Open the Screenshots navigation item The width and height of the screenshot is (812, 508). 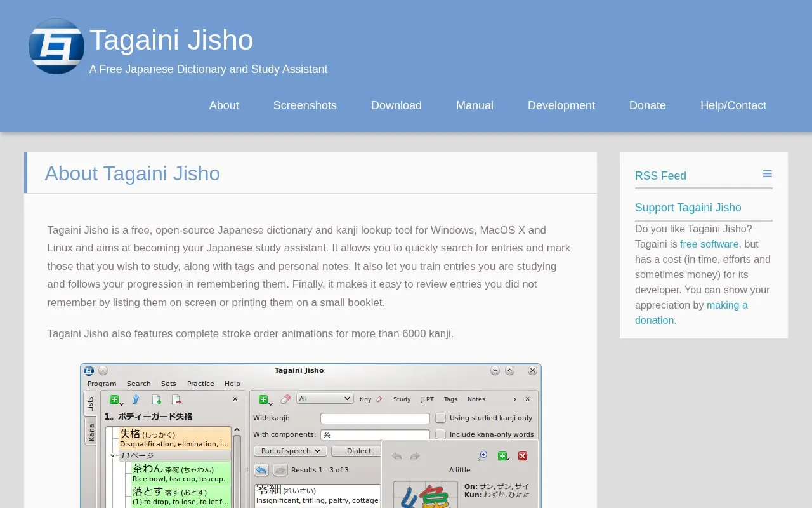coord(305,105)
